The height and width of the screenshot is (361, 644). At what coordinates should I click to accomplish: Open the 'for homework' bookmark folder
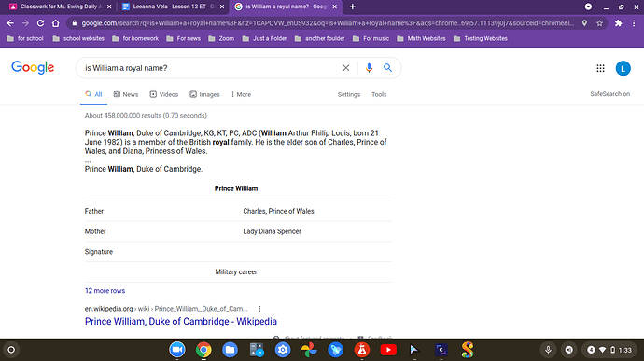(135, 38)
